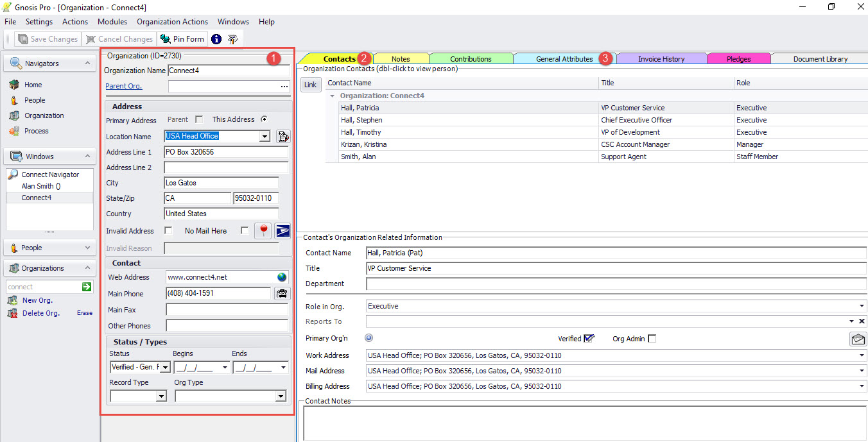Untick the Verified checkbox
This screenshot has width=868, height=442.
tap(589, 338)
